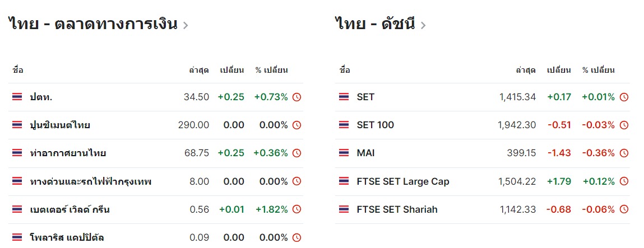Click the clock icon for ท่าอากาศยานไทย

point(297,153)
